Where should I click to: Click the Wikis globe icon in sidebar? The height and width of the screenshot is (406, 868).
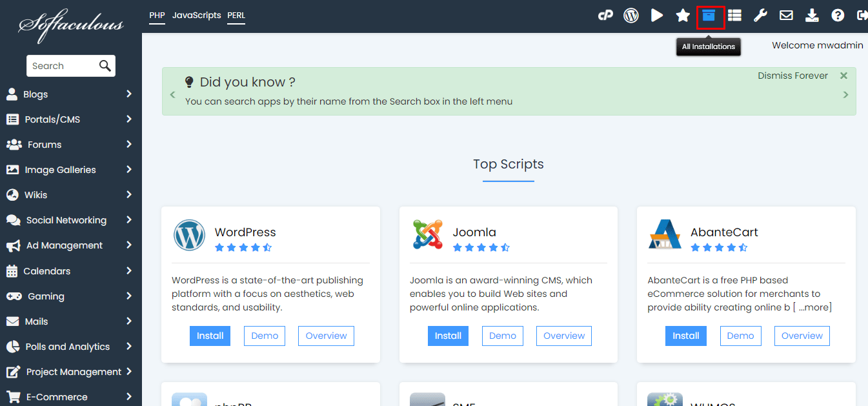pyautogui.click(x=12, y=195)
